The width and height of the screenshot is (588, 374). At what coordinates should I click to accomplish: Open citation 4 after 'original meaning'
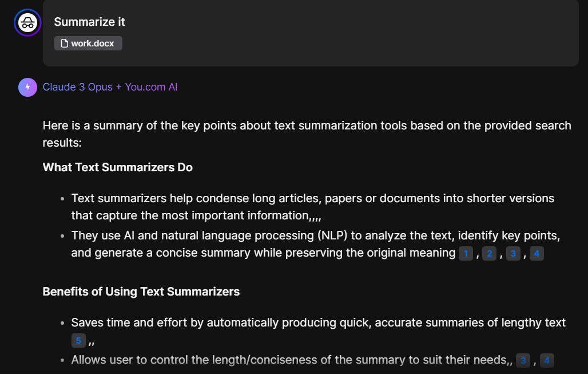[537, 253]
